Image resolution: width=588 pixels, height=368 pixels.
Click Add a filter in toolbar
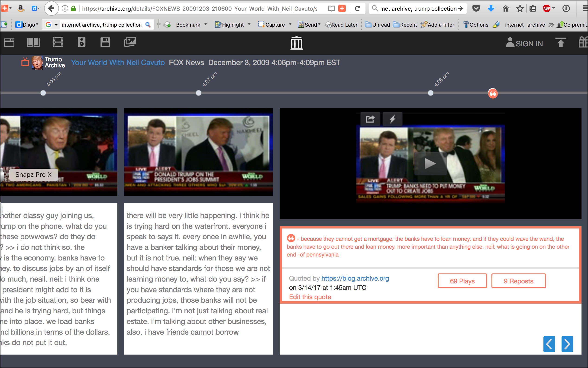[437, 25]
